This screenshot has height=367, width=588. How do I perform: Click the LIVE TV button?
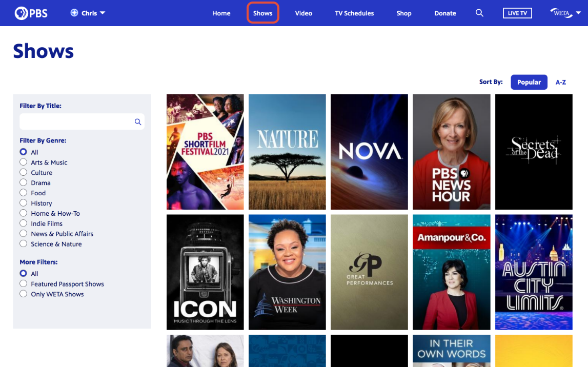[x=517, y=13]
